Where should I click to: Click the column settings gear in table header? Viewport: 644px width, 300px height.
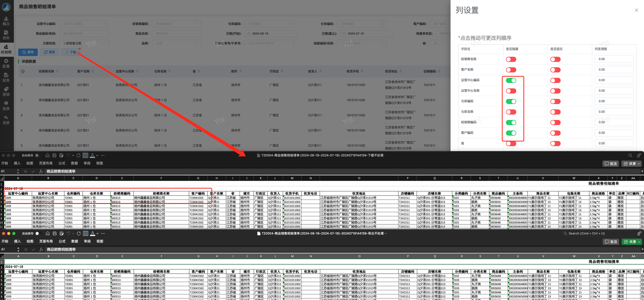coord(23,71)
